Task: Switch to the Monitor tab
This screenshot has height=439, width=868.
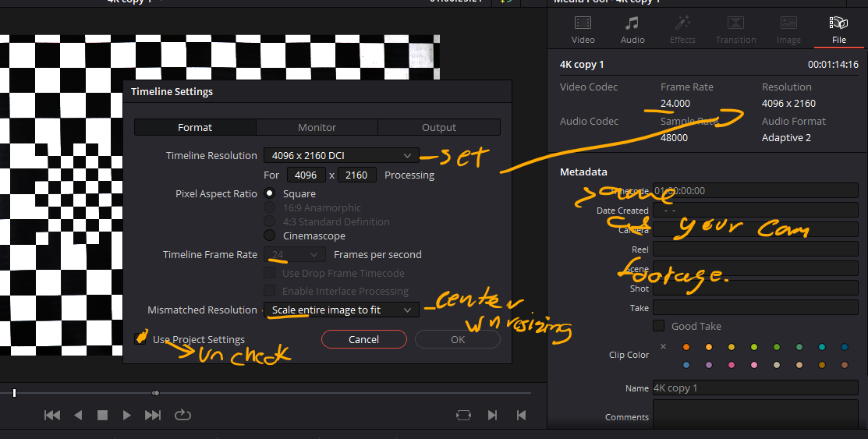Action: (317, 127)
